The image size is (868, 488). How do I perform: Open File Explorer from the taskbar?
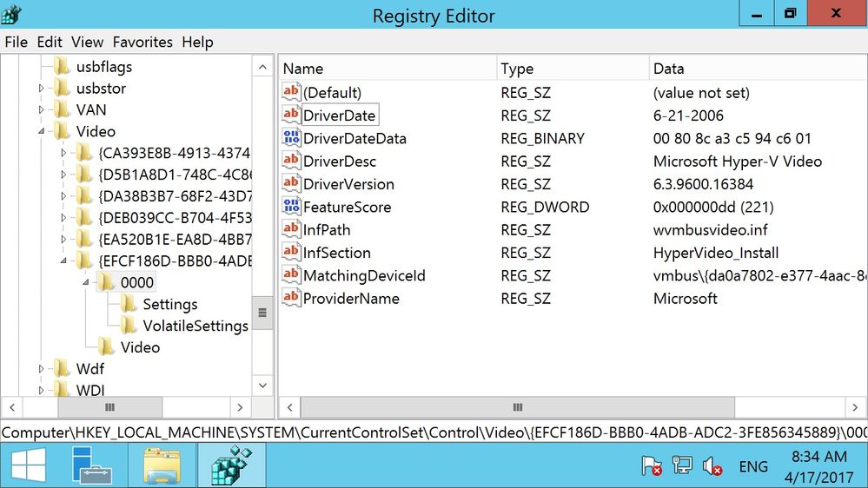tap(162, 465)
